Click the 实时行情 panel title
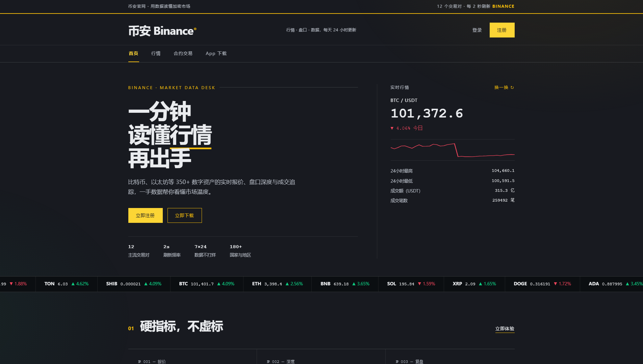Image resolution: width=643 pixels, height=364 pixels. (400, 87)
